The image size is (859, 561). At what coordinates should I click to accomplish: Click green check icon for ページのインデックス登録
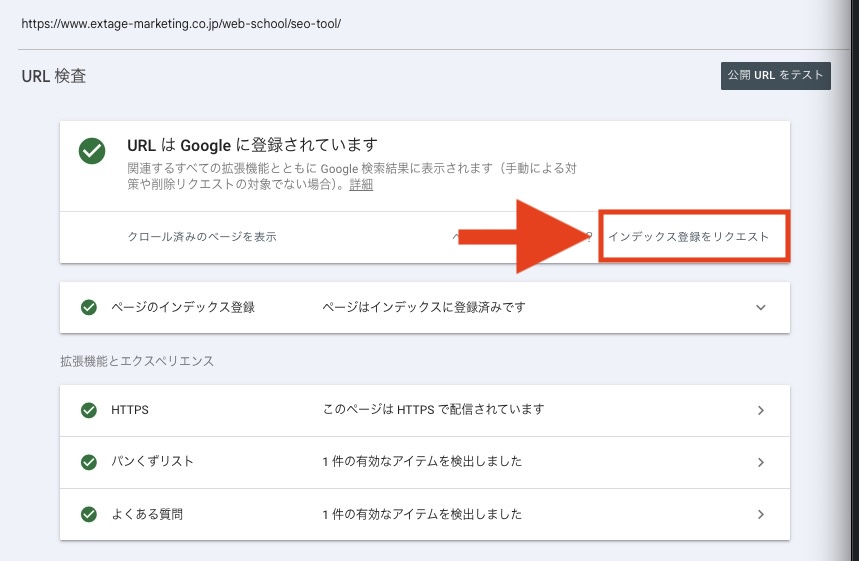pos(89,307)
